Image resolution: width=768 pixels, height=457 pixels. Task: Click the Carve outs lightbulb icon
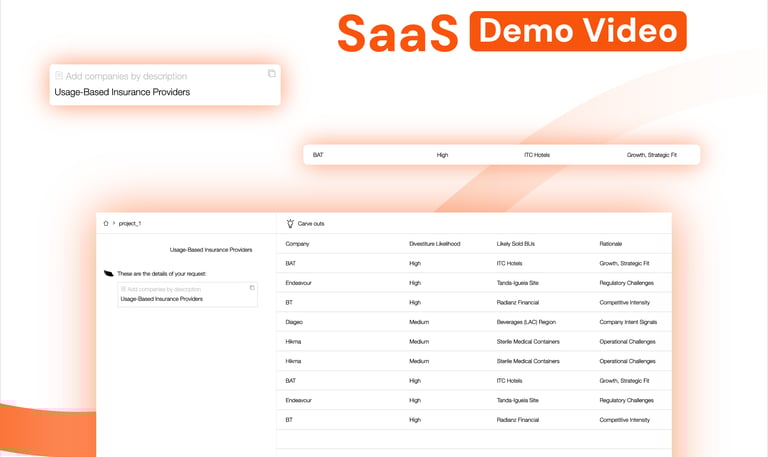click(x=290, y=223)
